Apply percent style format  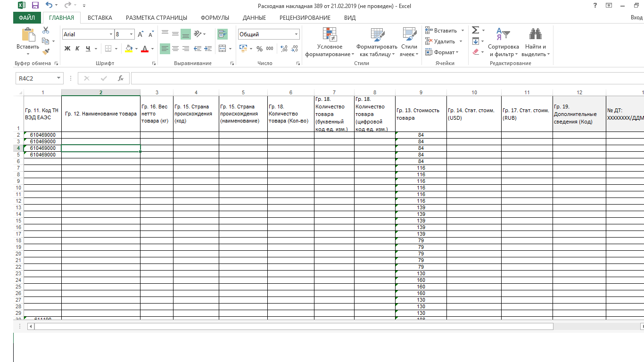(x=259, y=49)
